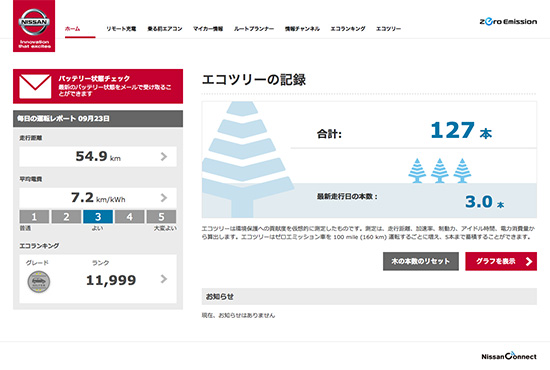Click the 大変よい rating label
Screen dimensions: 550x370
(x=165, y=228)
